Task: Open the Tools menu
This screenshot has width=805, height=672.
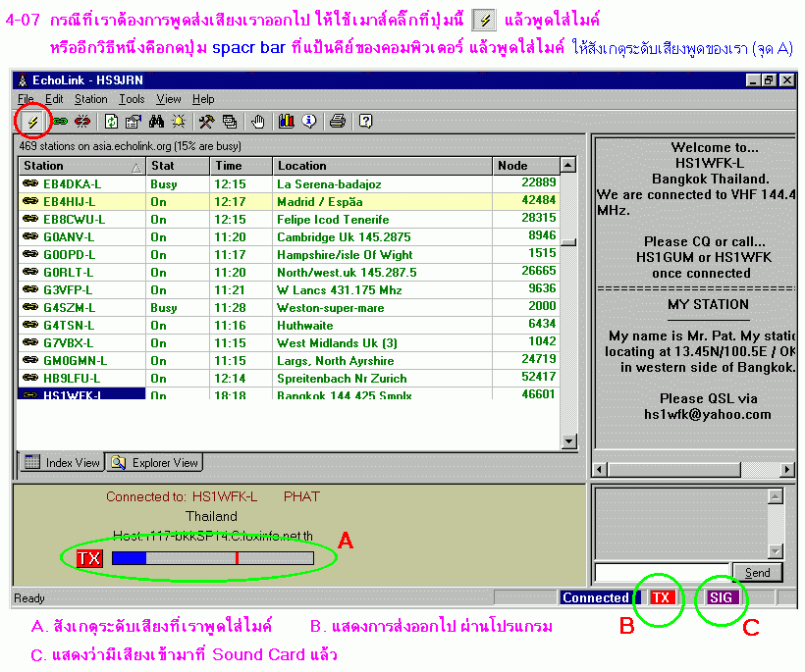Action: click(x=132, y=99)
